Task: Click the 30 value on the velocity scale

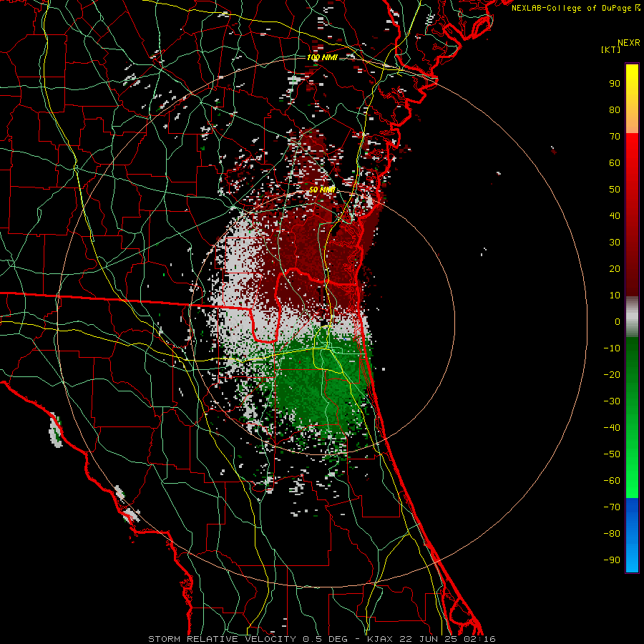Action: (615, 243)
